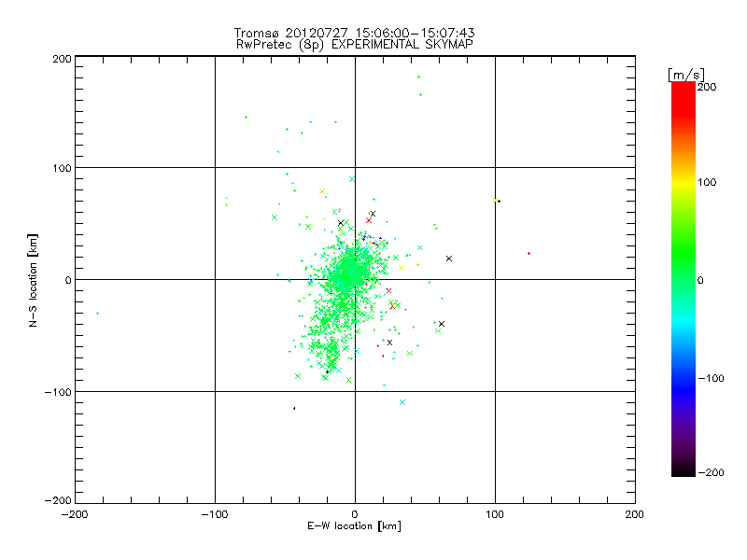Click the topmost green dot on the plot
The width and height of the screenshot is (747, 560).
(x=418, y=77)
